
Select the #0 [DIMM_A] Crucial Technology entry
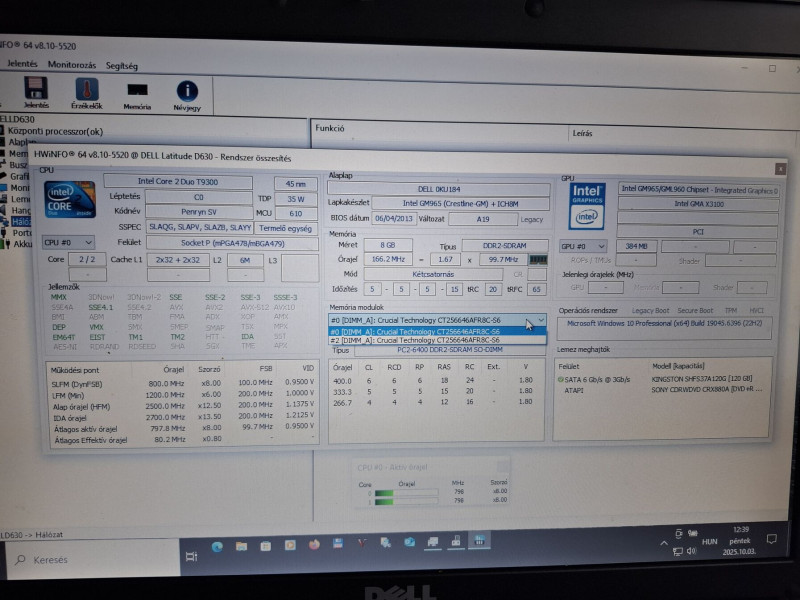click(437, 331)
